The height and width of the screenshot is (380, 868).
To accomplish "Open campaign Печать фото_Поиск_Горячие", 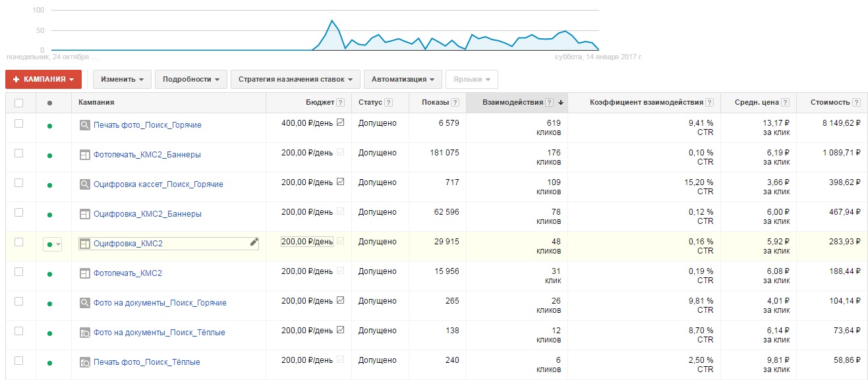I will pyautogui.click(x=148, y=125).
